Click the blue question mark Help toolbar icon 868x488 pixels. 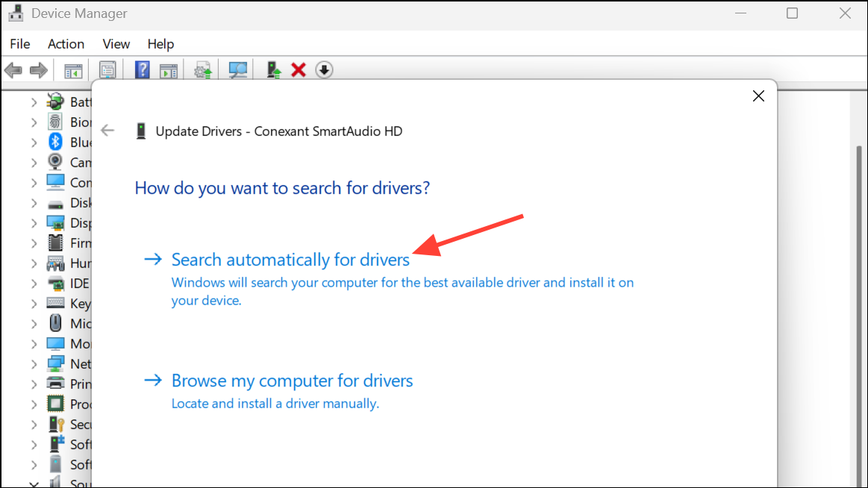click(143, 69)
